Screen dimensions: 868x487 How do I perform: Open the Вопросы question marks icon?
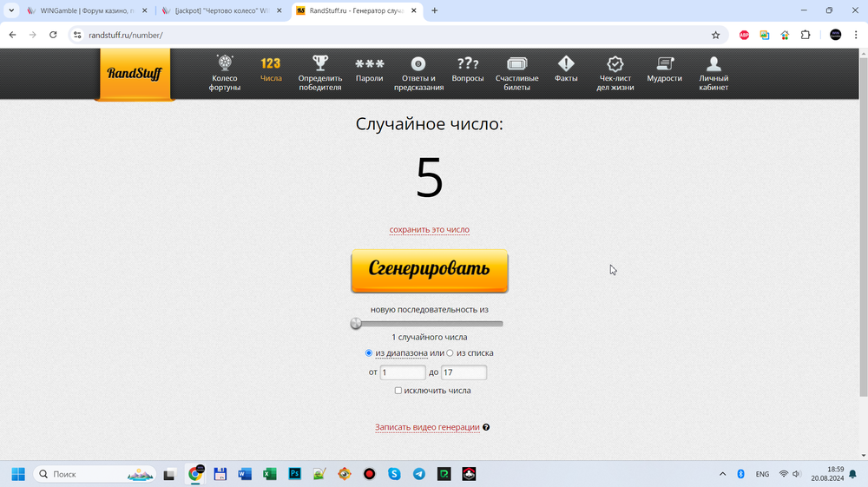point(468,63)
